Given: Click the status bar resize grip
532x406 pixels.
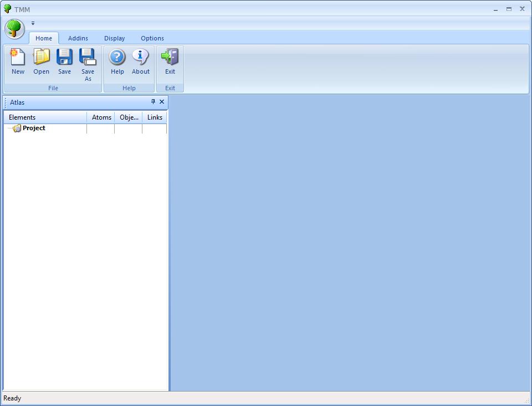Looking at the screenshot, I should pos(526,401).
